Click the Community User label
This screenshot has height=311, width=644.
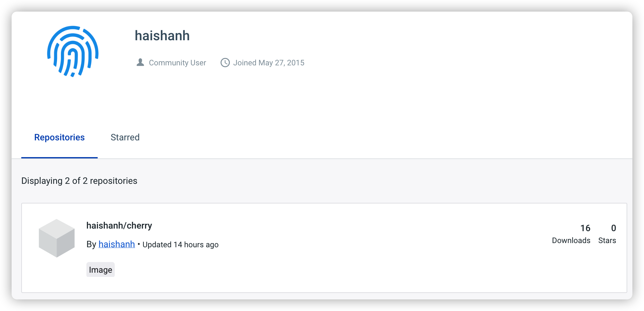[x=177, y=63]
